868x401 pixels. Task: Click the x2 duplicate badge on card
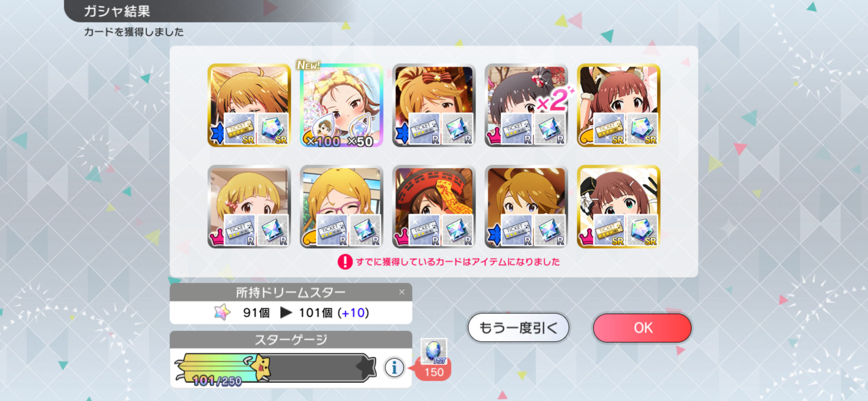coord(552,100)
